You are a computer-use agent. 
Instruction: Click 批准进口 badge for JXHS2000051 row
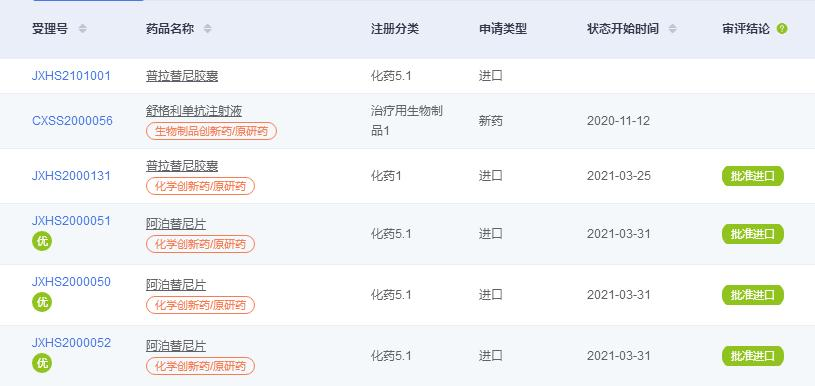pos(753,234)
